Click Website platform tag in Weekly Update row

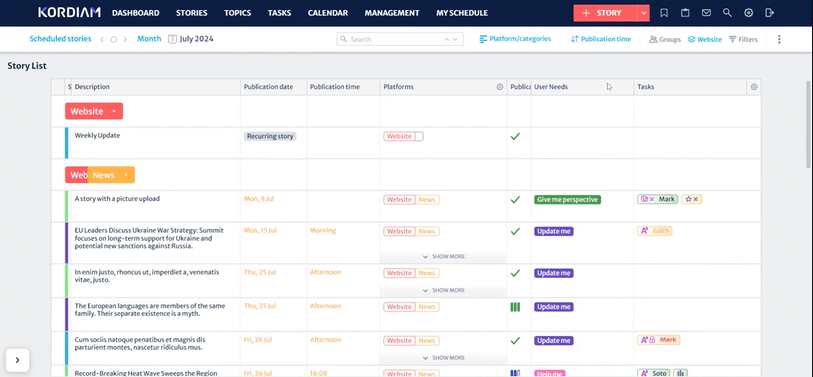point(399,136)
